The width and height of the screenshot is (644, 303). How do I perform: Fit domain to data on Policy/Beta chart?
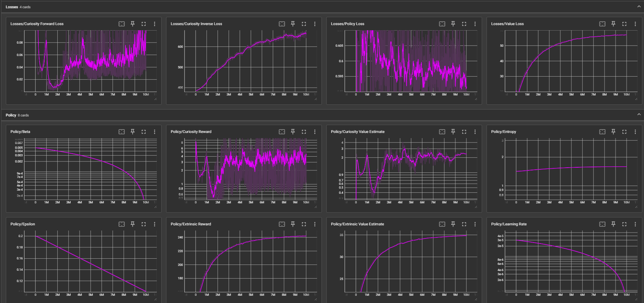click(x=121, y=132)
